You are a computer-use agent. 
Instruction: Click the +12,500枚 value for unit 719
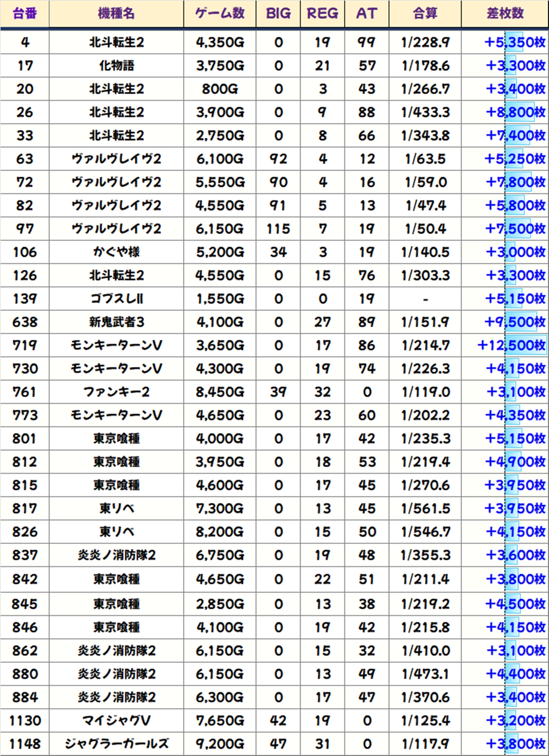click(x=512, y=345)
